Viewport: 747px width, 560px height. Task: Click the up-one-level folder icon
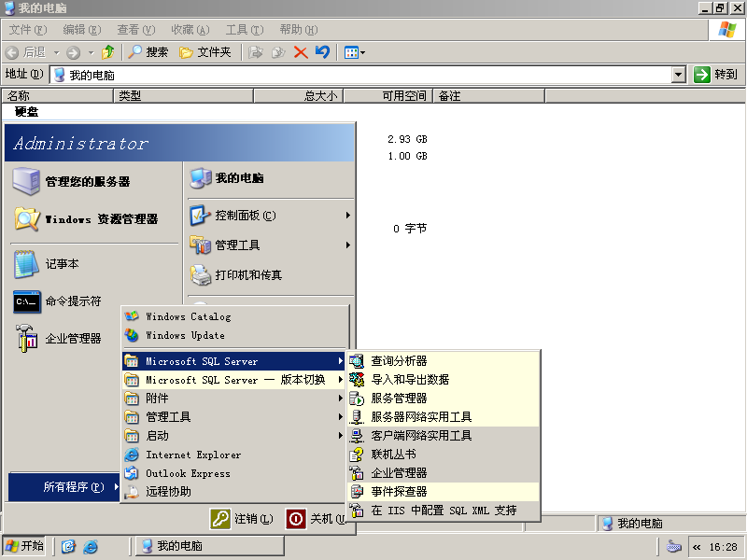click(108, 52)
